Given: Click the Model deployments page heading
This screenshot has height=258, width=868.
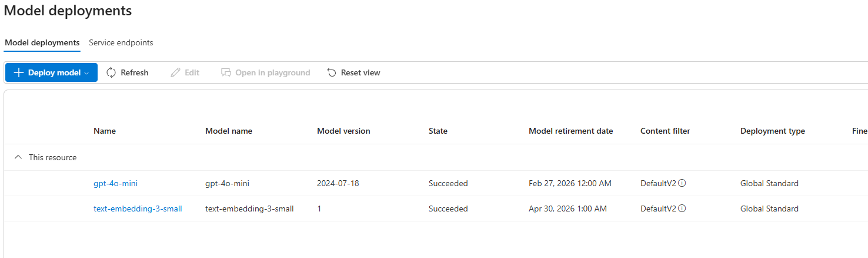Looking at the screenshot, I should 68,11.
